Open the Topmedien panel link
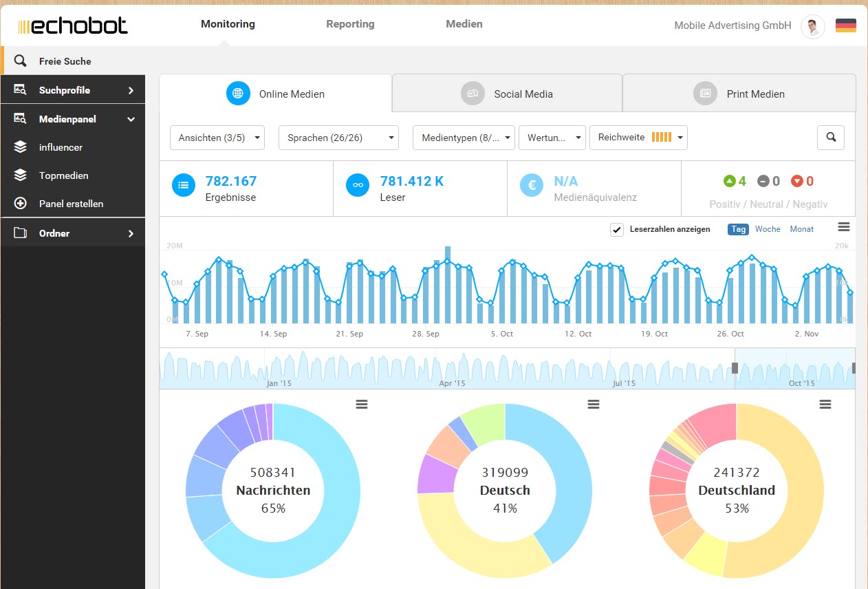The image size is (868, 589). coord(63,175)
